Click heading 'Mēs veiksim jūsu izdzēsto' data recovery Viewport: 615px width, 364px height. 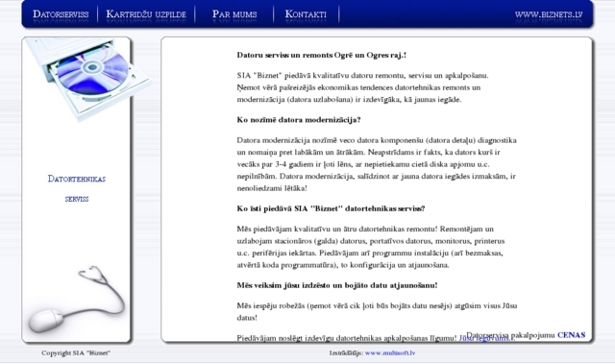click(337, 285)
